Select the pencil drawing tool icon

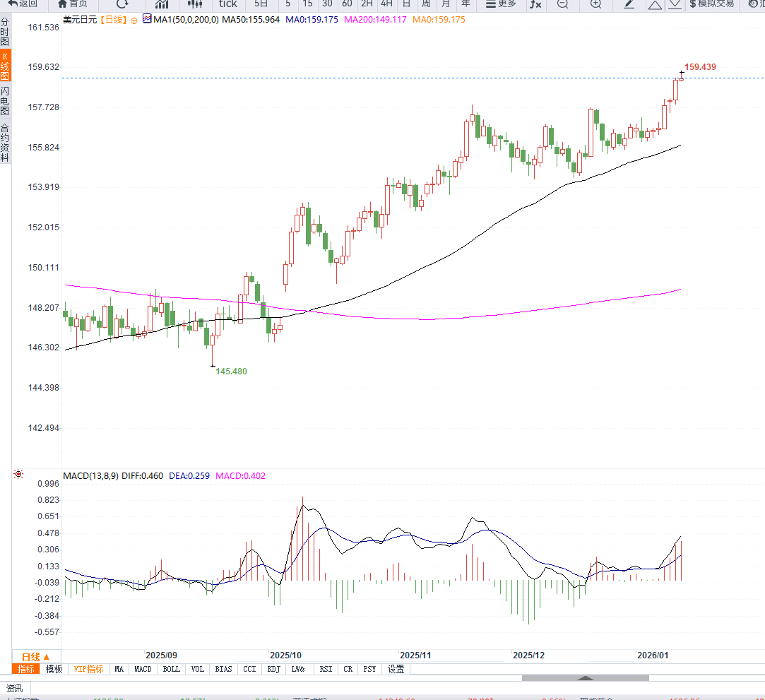coord(629,4)
